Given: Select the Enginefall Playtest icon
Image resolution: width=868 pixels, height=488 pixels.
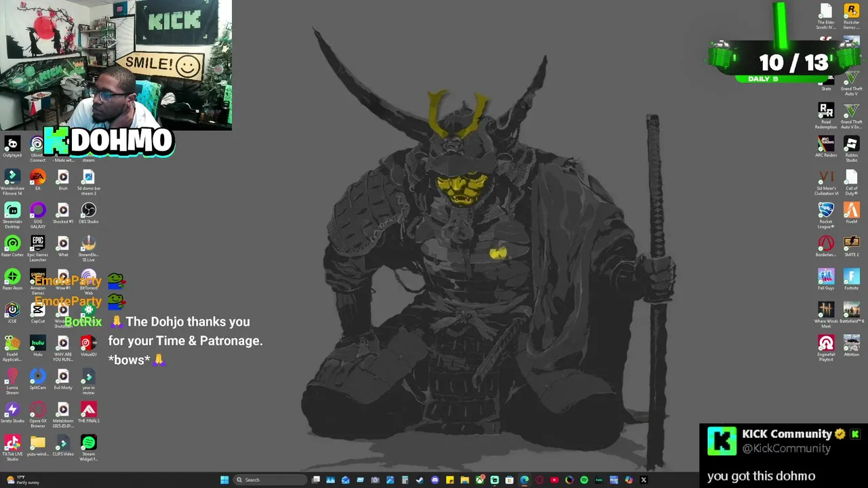Looking at the screenshot, I should (826, 348).
